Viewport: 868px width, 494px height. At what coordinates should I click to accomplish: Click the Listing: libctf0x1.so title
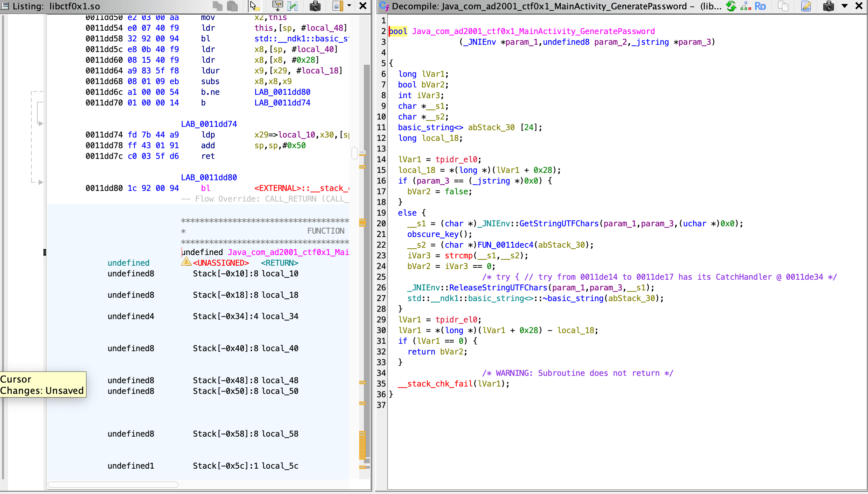(x=56, y=6)
